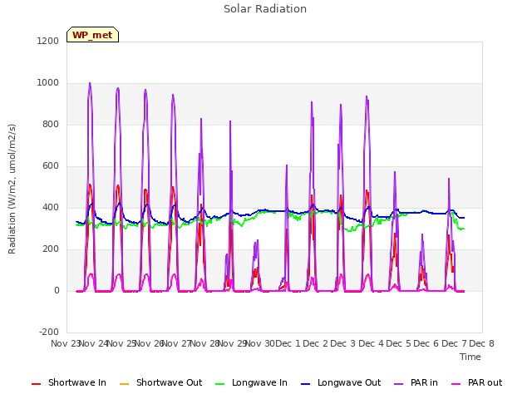
Task: Click the 0 y-axis tick label
Action: tap(57, 290)
